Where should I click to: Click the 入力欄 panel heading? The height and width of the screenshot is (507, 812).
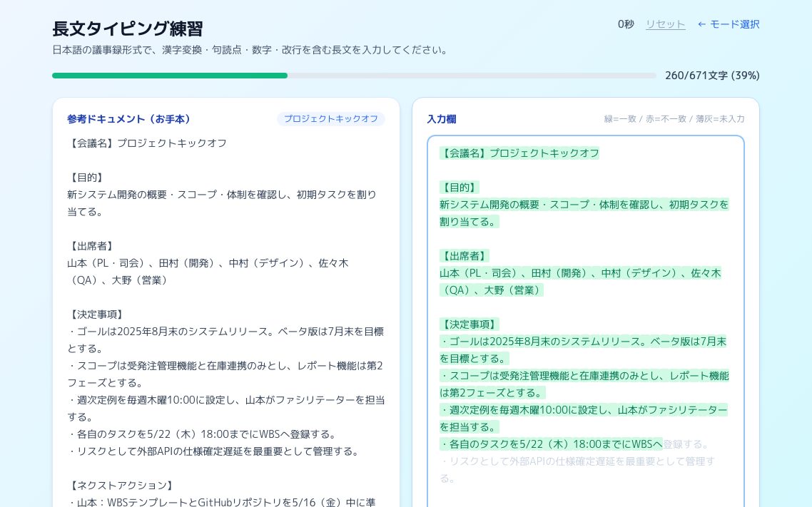pos(442,119)
